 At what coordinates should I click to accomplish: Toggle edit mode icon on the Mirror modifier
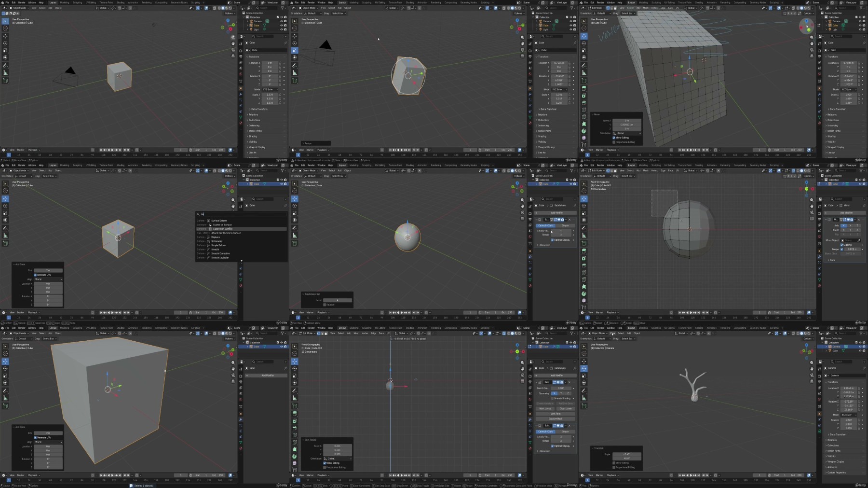coord(845,220)
